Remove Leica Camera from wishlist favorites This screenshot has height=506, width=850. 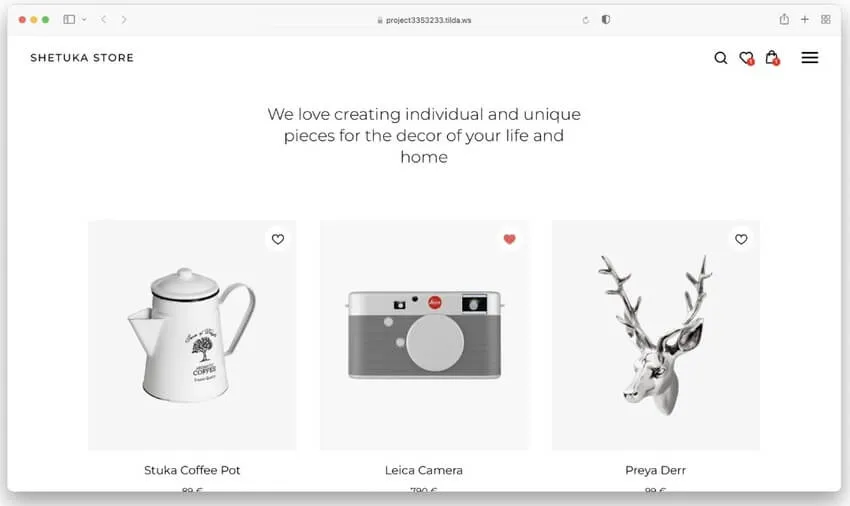click(509, 239)
